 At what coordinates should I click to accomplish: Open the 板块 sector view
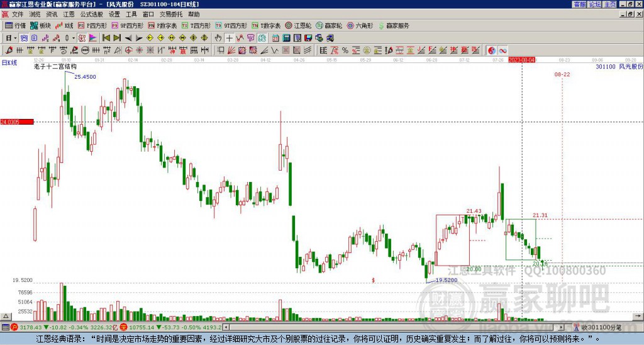40,25
